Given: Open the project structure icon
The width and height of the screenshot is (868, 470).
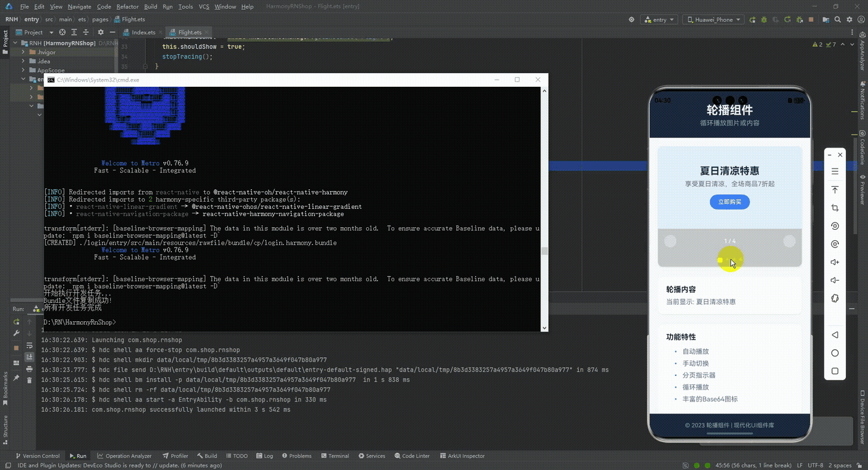Looking at the screenshot, I should 826,20.
